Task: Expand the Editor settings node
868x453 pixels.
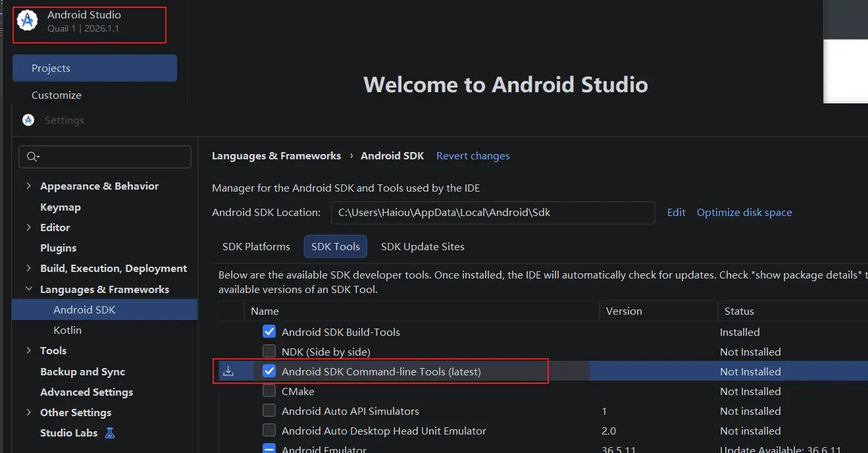Action: (28, 227)
